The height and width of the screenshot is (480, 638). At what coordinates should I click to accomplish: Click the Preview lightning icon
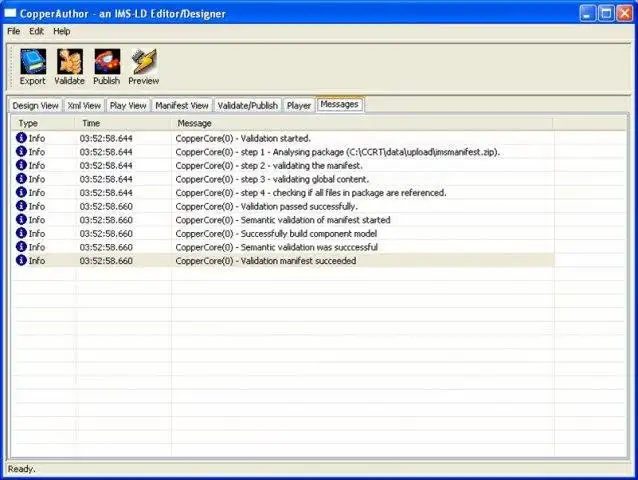tap(144, 62)
